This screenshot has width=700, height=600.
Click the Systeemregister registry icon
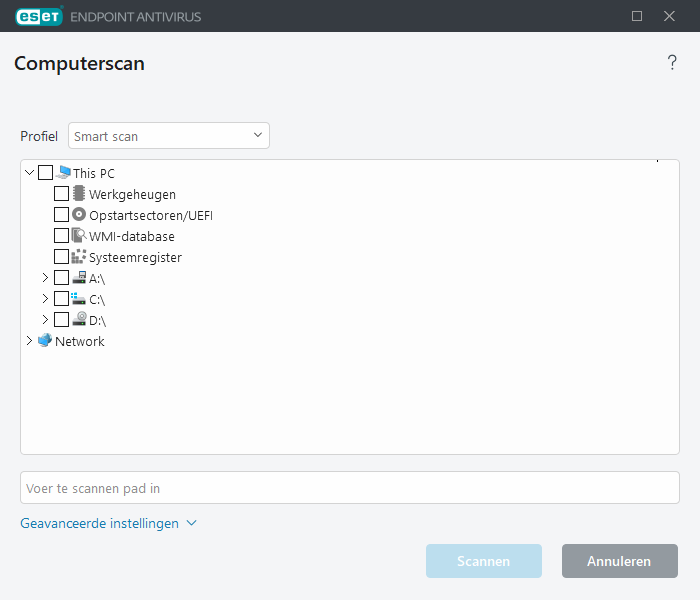click(x=79, y=257)
